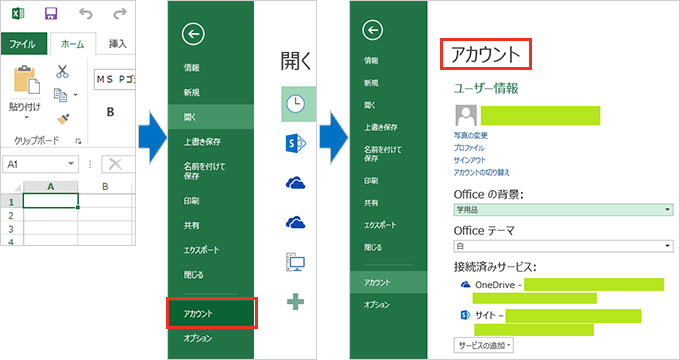Select the Recent workbooks clock icon
This screenshot has height=360, width=680.
click(296, 104)
